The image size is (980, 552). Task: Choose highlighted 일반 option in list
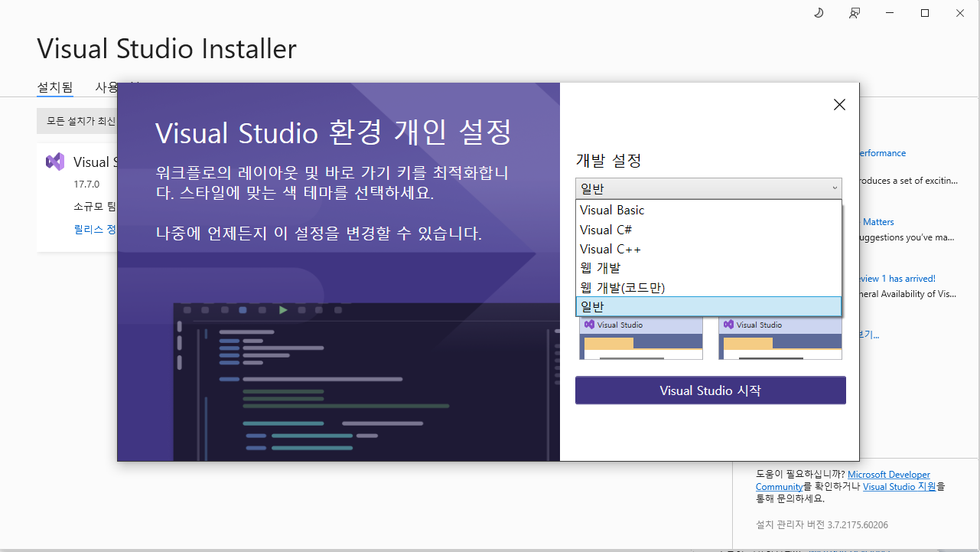click(708, 306)
